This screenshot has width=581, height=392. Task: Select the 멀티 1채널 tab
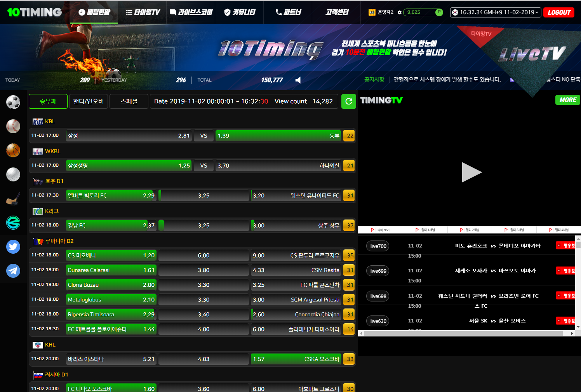point(425,230)
